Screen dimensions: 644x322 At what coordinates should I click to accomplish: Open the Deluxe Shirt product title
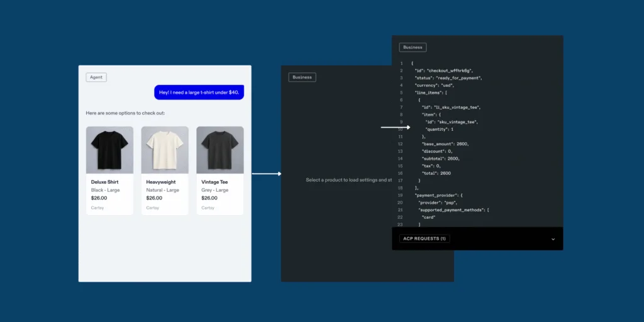click(x=104, y=182)
